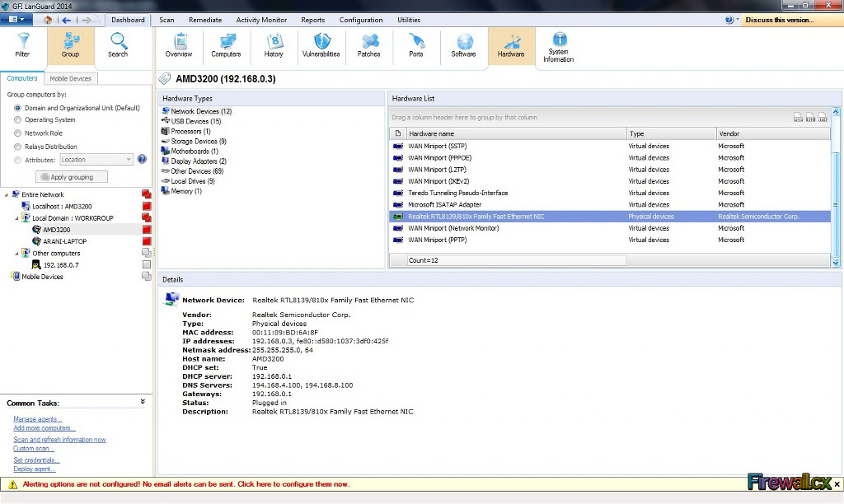Viewport: 844px width, 504px height.
Task: Click the red status icon beside Entire Network
Action: point(147,194)
